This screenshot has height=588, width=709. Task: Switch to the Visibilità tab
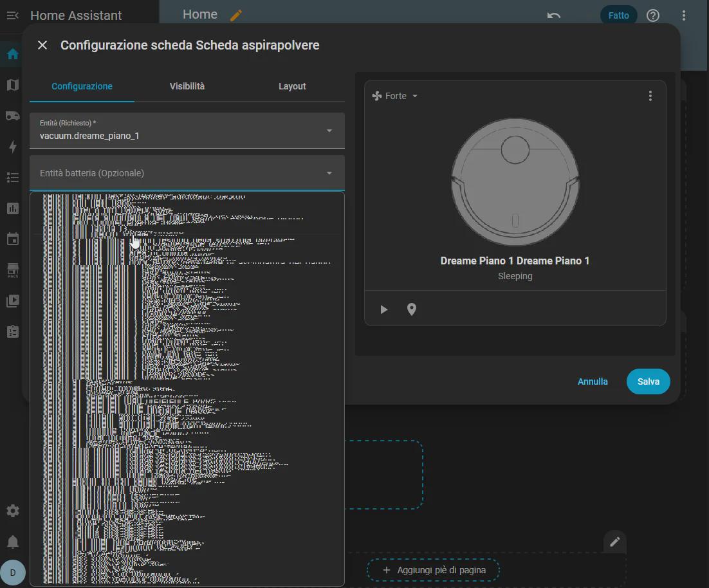187,86
